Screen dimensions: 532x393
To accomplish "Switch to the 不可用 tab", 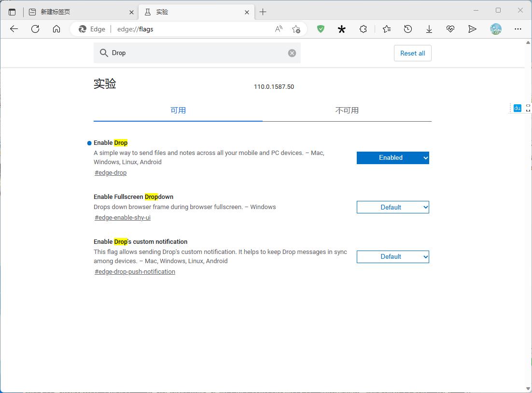I will (347, 110).
